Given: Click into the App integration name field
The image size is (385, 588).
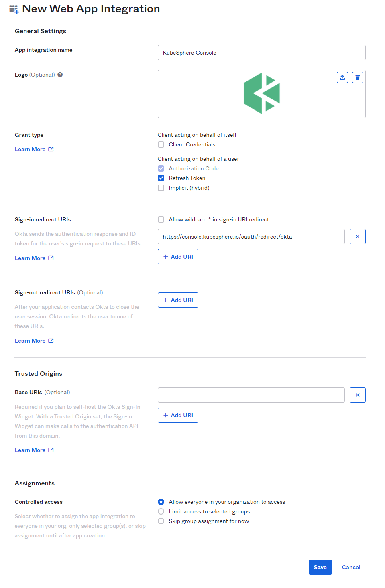Looking at the screenshot, I should (x=261, y=53).
